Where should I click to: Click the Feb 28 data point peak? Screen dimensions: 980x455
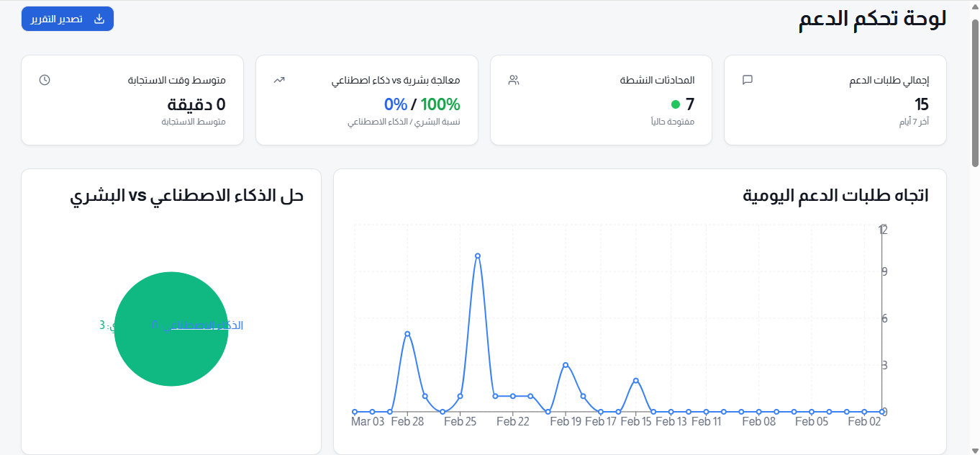(x=407, y=334)
